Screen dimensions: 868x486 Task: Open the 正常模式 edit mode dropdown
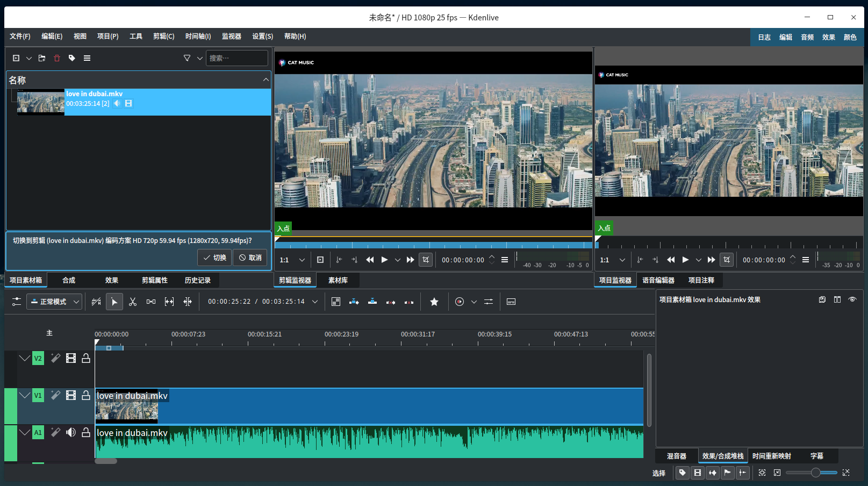coord(54,302)
